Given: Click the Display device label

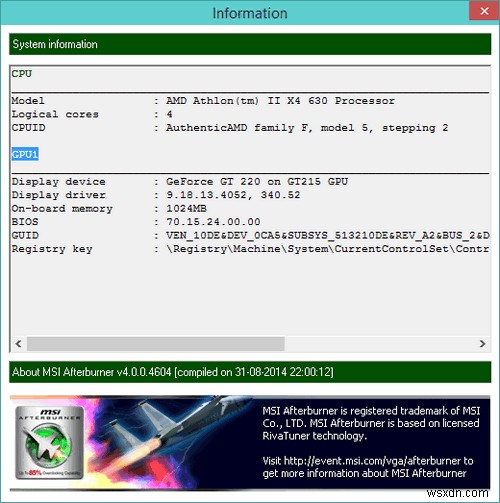Looking at the screenshot, I should coord(58,182).
